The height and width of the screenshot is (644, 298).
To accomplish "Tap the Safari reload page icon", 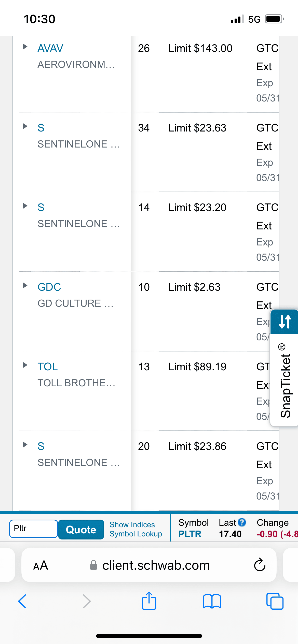I will click(x=260, y=565).
